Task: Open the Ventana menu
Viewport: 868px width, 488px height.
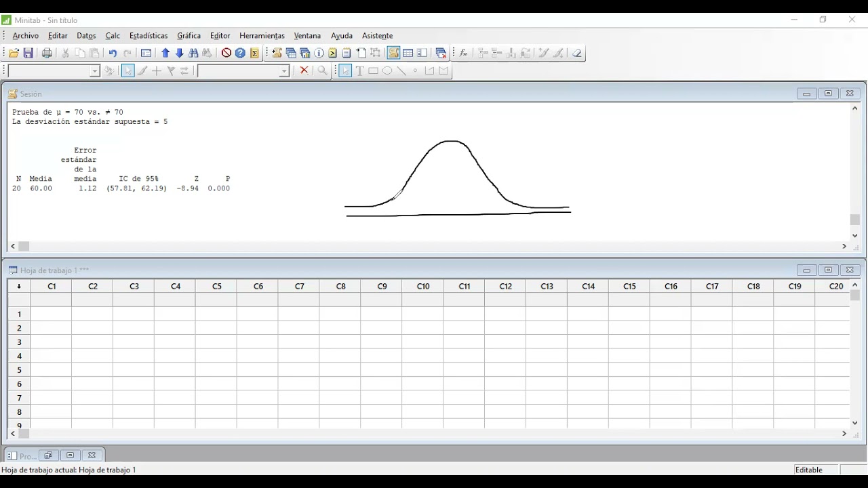Action: pyautogui.click(x=307, y=36)
